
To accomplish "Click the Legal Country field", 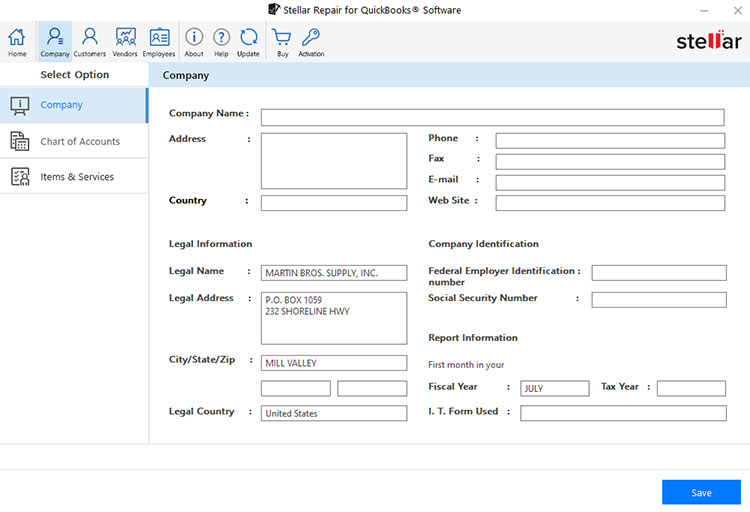I will [x=334, y=413].
